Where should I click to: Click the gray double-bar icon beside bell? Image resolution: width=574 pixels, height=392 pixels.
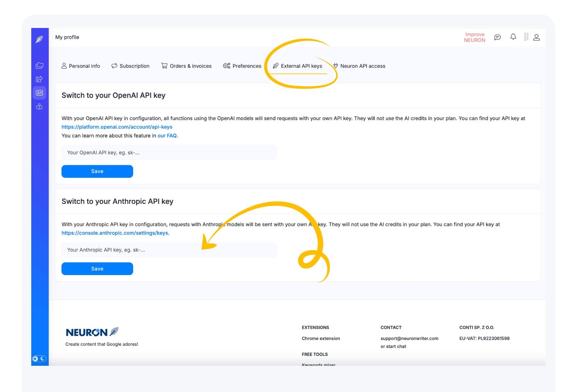[x=526, y=37]
